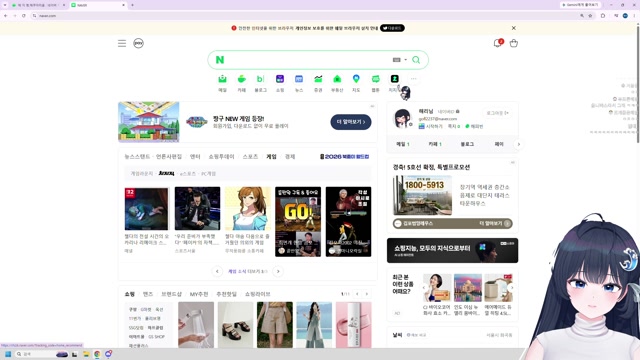Viewport: 640px width, 360px height.
Task: Switch to the 쇼핑라이브 shopping tab
Action: click(258, 294)
